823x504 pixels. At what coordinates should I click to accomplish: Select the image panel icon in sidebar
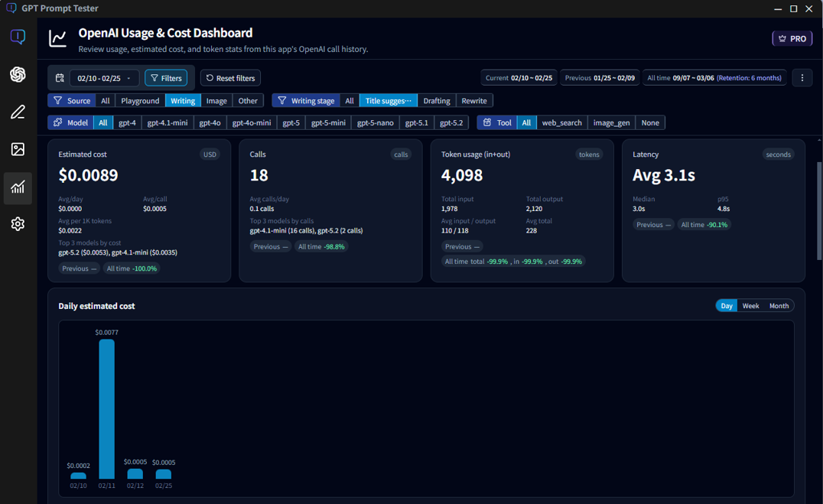click(x=17, y=149)
